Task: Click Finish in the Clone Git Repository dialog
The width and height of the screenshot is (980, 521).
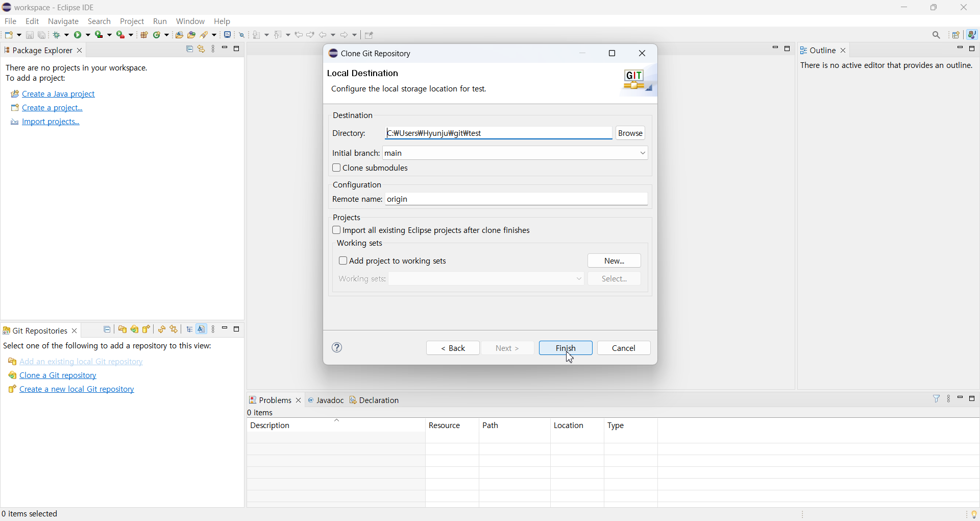Action: (566, 348)
